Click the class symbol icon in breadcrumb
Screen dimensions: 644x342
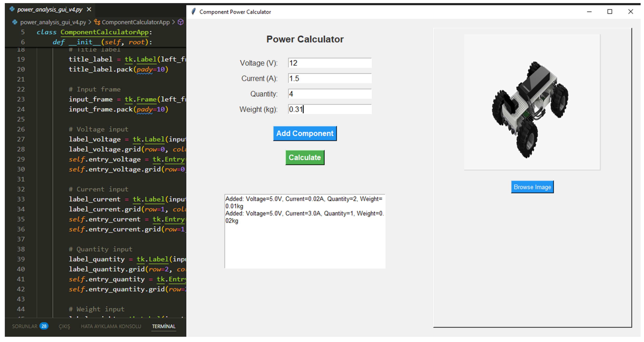(97, 22)
